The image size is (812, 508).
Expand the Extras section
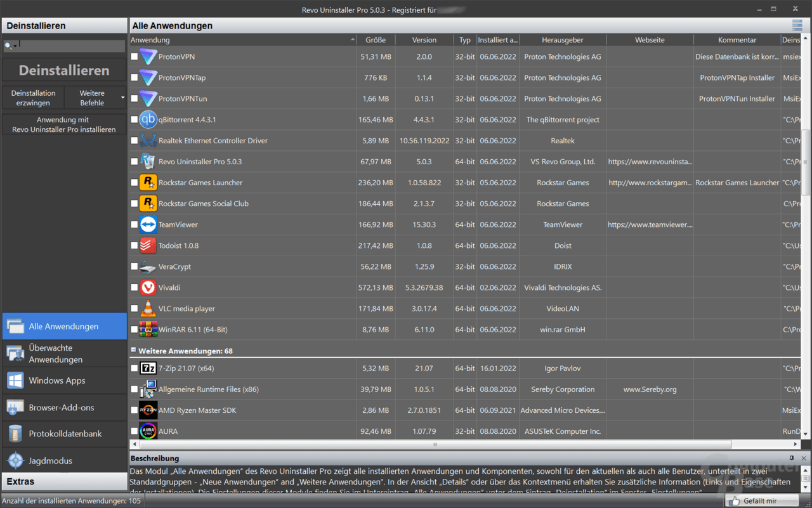pos(64,481)
